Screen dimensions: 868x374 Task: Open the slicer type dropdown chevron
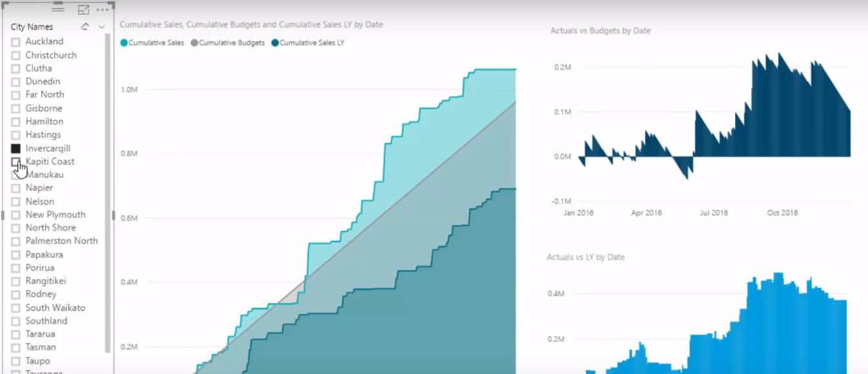pyautogui.click(x=101, y=26)
